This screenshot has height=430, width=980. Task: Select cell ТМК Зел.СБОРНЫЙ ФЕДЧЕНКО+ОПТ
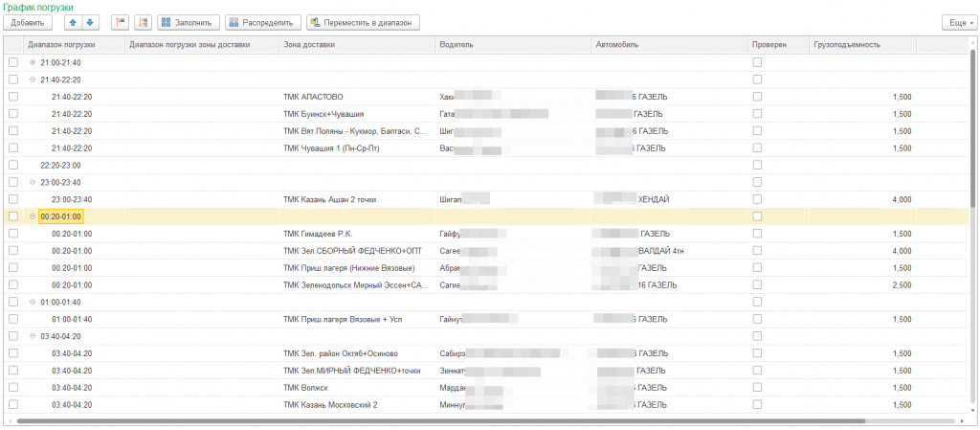(357, 251)
